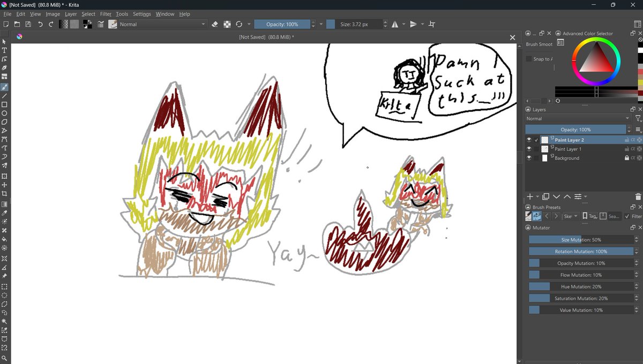Hide Paint Layer 1 via eye icon
This screenshot has height=364, width=643.
(x=529, y=149)
